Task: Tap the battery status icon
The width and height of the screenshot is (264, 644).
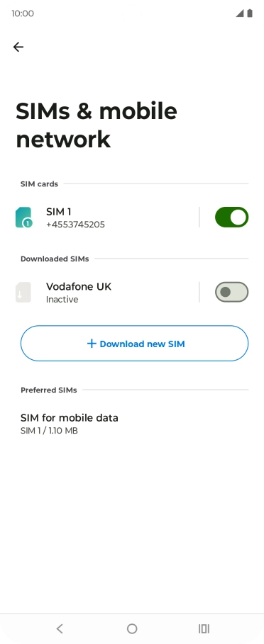Action: pyautogui.click(x=250, y=13)
